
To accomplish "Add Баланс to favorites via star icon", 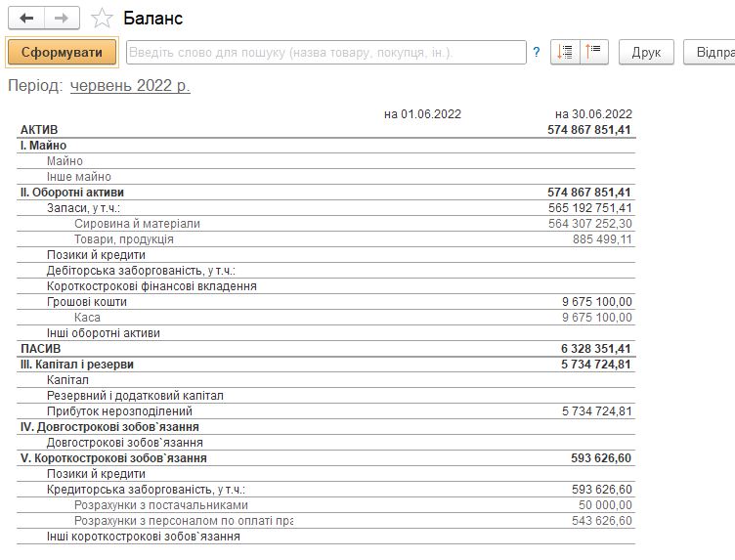I will tap(102, 19).
